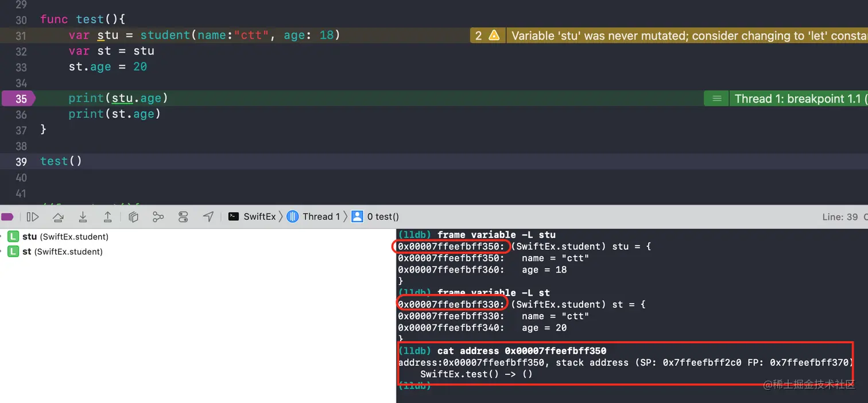Screen dimensions: 868x403
Task: Click on 'var st = stu' code line
Action: [x=111, y=51]
